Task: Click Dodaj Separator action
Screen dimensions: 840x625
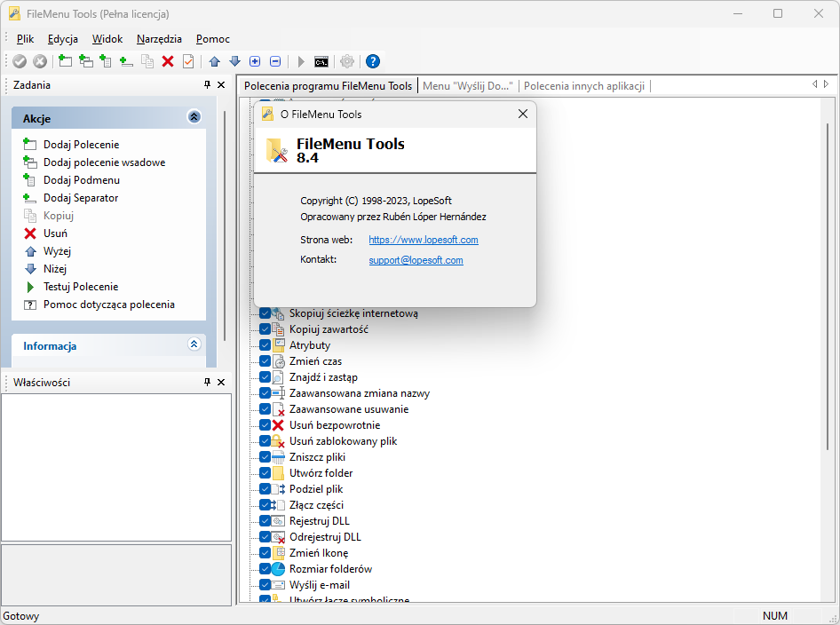Action: (81, 198)
